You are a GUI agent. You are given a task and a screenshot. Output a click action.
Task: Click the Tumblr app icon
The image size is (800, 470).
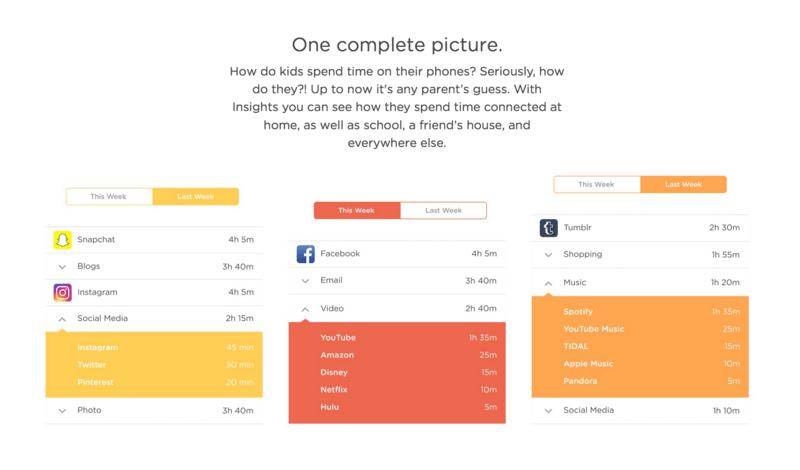(548, 229)
